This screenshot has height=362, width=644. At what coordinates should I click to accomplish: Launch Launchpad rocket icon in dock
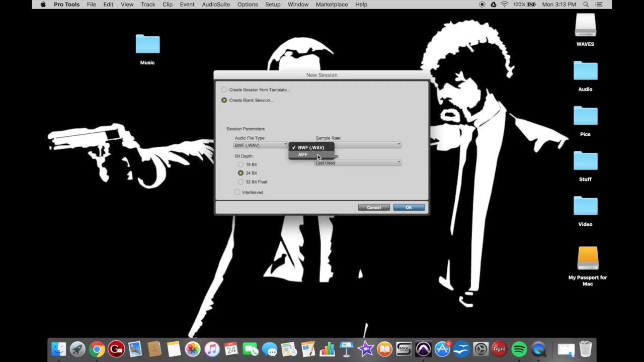point(77,349)
